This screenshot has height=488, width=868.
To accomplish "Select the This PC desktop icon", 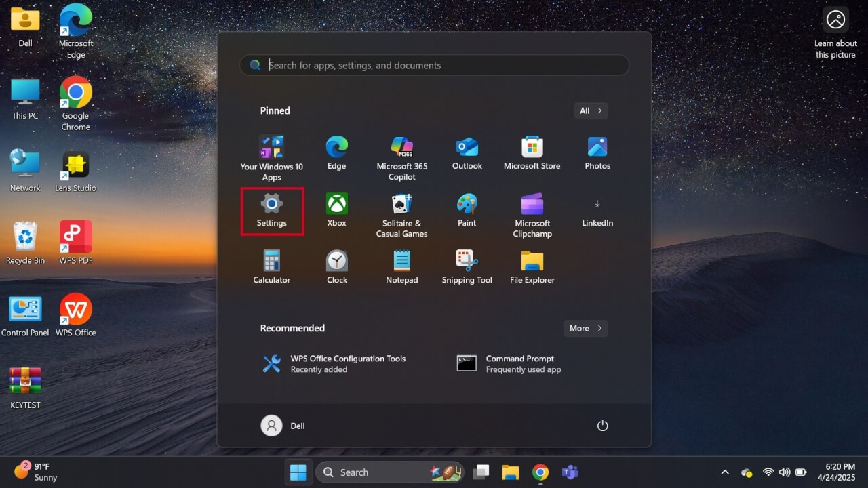I will (25, 100).
